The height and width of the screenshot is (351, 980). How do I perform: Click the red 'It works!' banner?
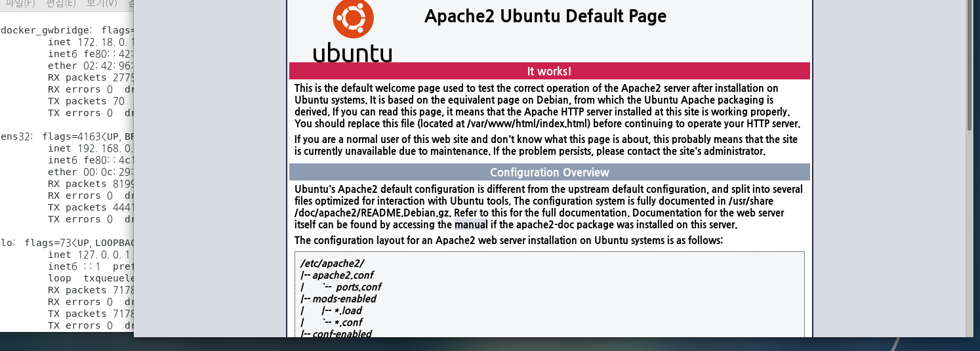point(550,71)
